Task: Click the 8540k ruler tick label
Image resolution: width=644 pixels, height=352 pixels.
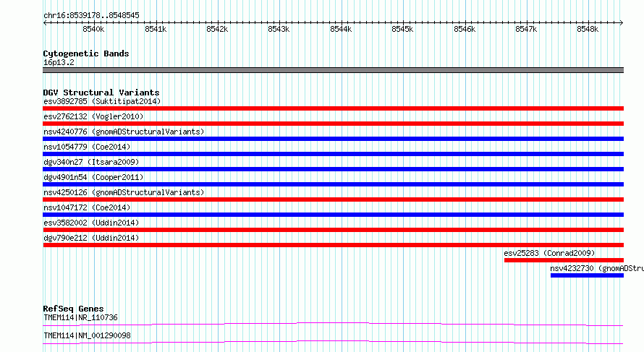Action: (93, 29)
